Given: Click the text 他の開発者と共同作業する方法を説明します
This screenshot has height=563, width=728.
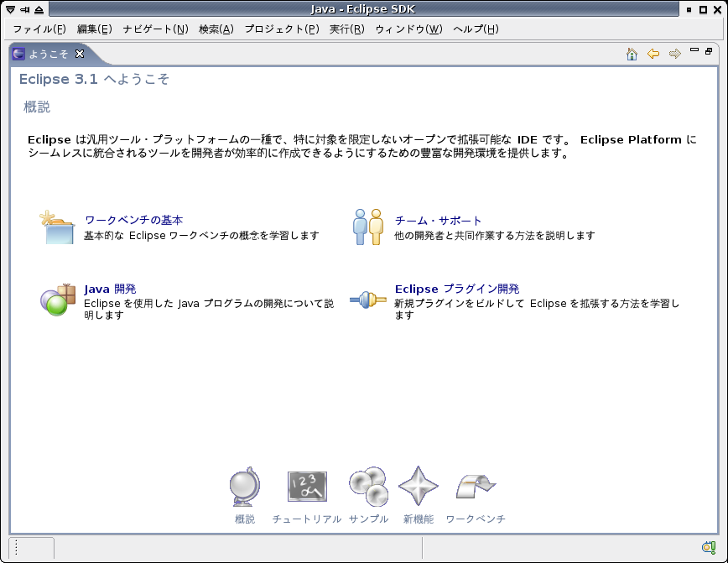Looking at the screenshot, I should (x=495, y=236).
